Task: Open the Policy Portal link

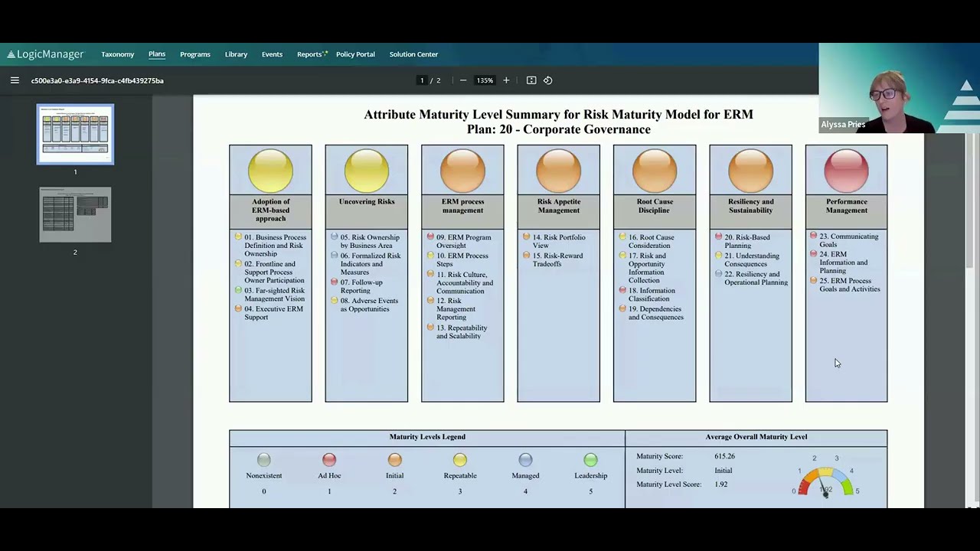Action: pos(355,54)
